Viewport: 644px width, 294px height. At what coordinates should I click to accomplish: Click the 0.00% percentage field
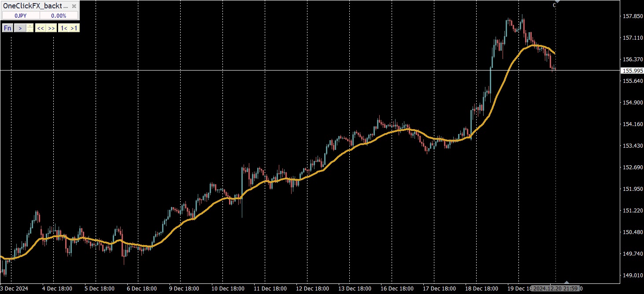[59, 15]
